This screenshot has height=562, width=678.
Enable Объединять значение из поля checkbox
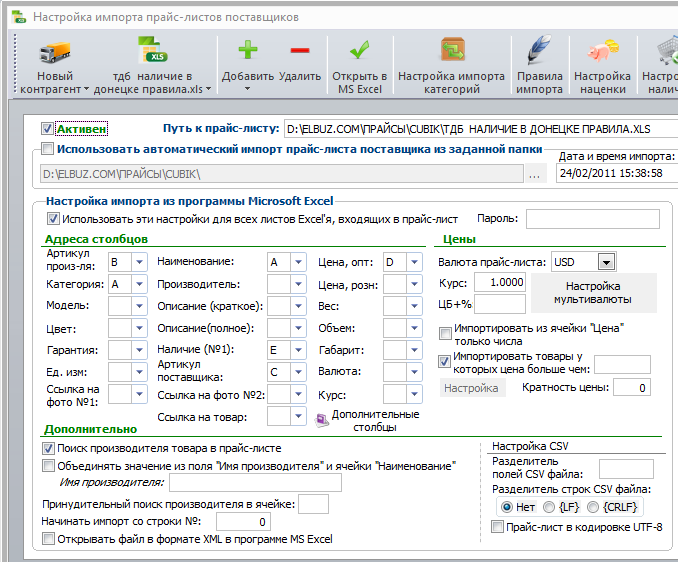click(x=48, y=466)
